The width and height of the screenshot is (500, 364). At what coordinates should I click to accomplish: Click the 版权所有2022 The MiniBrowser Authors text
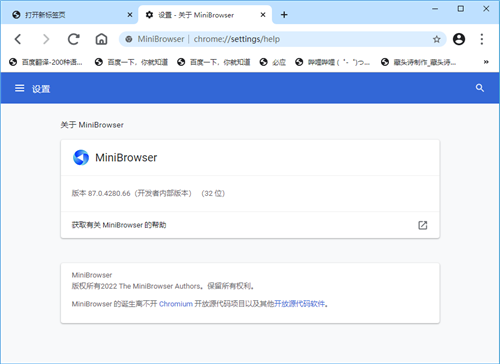(x=136, y=286)
